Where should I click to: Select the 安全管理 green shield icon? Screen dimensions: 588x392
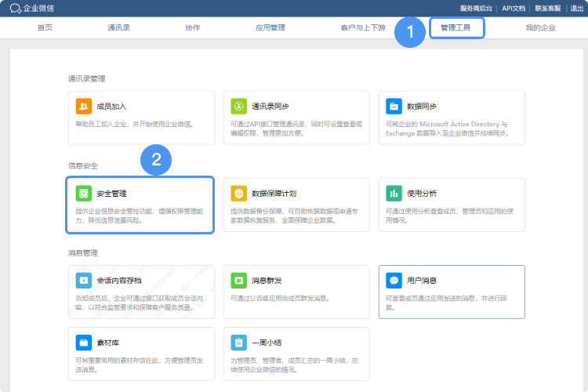pos(84,193)
